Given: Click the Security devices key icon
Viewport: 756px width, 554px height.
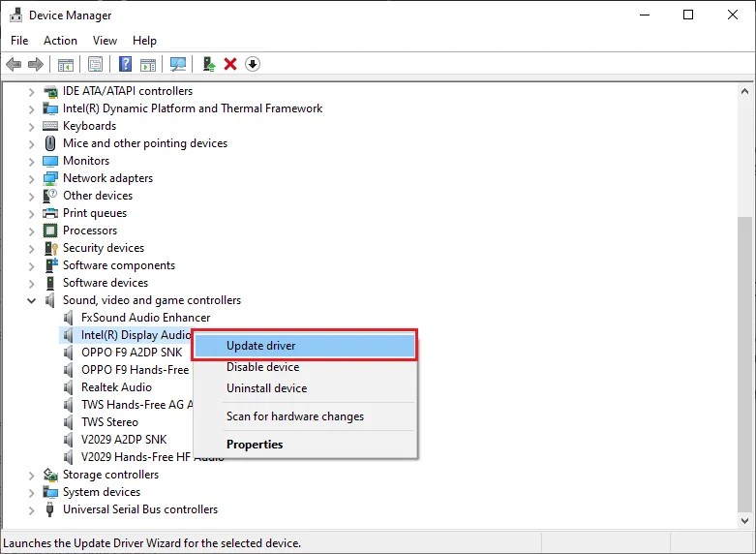Looking at the screenshot, I should pyautogui.click(x=50, y=248).
